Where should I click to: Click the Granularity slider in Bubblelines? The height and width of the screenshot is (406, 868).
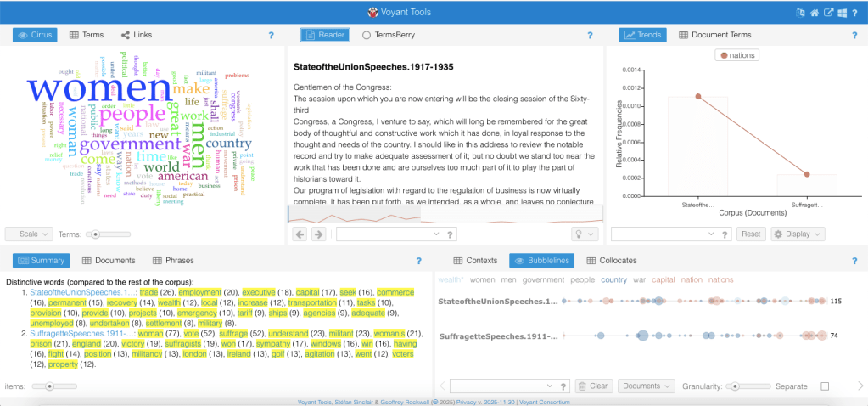(735, 386)
